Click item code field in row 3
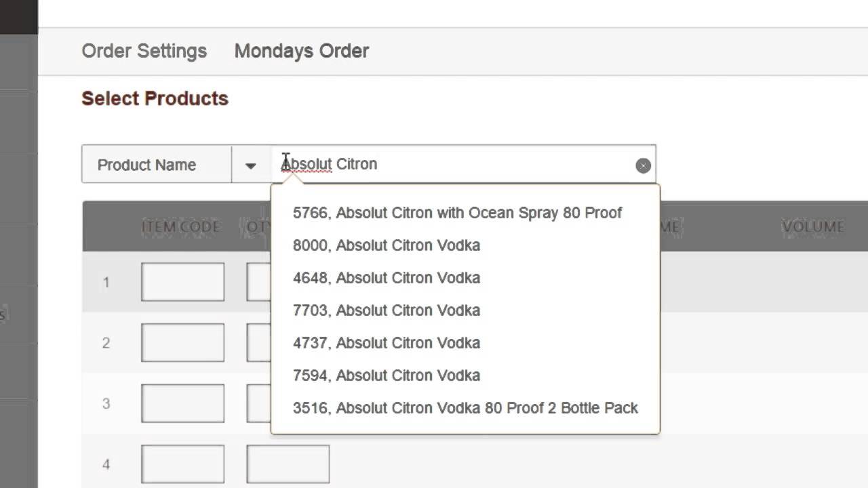868x488 pixels. tap(182, 403)
